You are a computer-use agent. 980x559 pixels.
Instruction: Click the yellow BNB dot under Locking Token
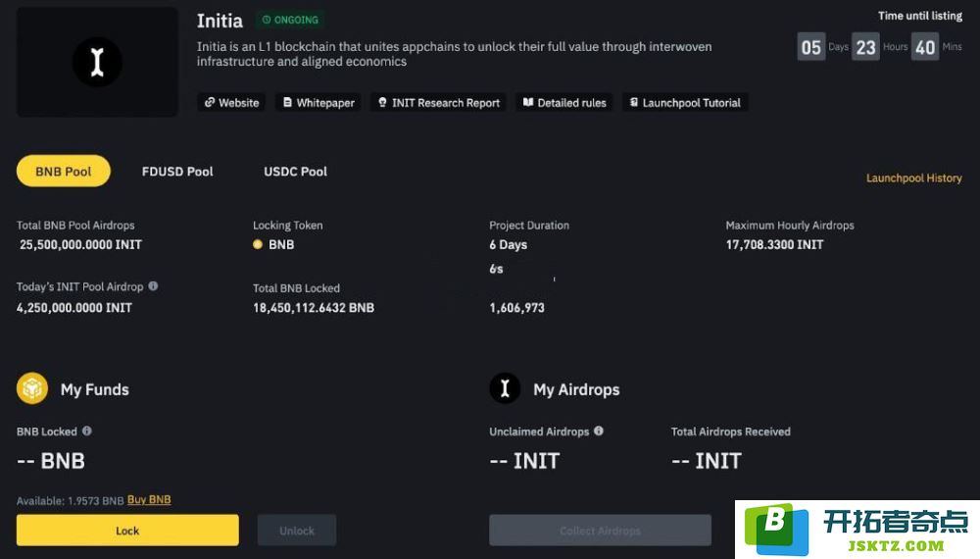point(258,244)
